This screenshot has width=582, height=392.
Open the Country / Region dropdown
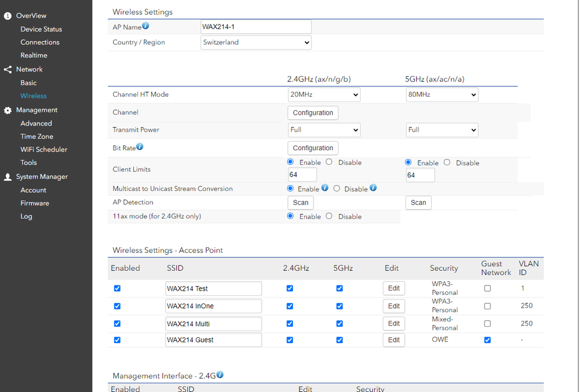click(x=256, y=42)
